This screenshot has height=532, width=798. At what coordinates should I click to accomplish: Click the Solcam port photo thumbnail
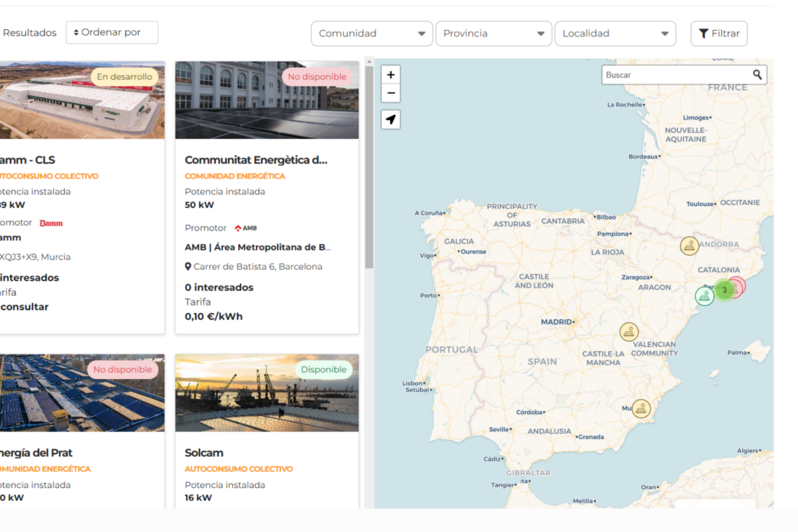[267, 393]
